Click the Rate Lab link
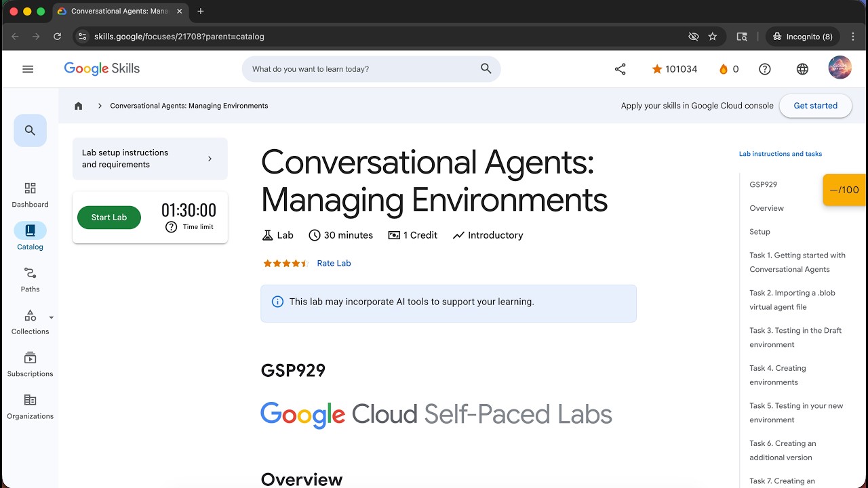 (x=334, y=263)
